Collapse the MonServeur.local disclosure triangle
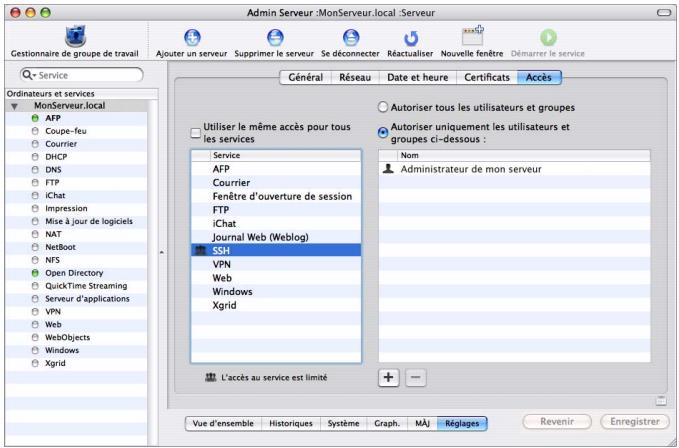679x448 pixels. click(14, 106)
